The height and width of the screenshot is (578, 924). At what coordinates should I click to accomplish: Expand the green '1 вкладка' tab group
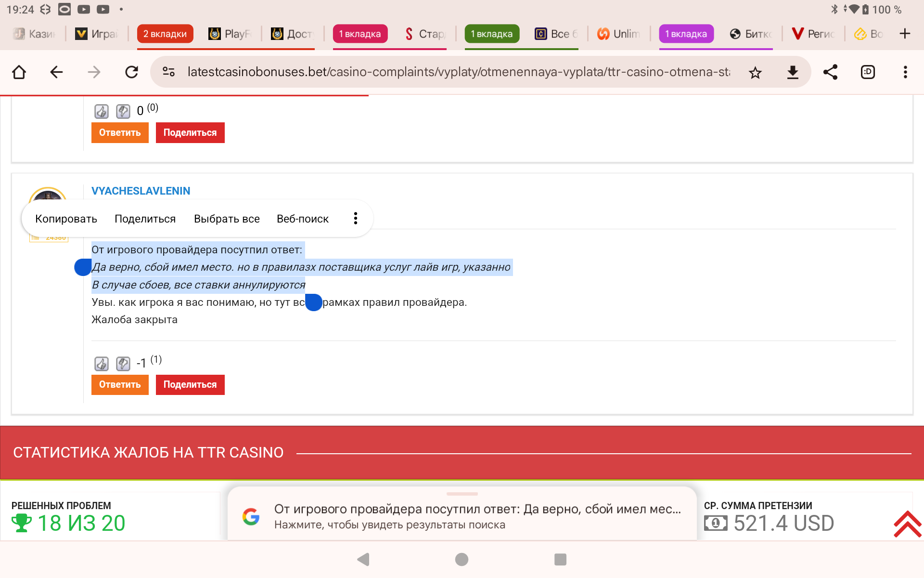491,34
